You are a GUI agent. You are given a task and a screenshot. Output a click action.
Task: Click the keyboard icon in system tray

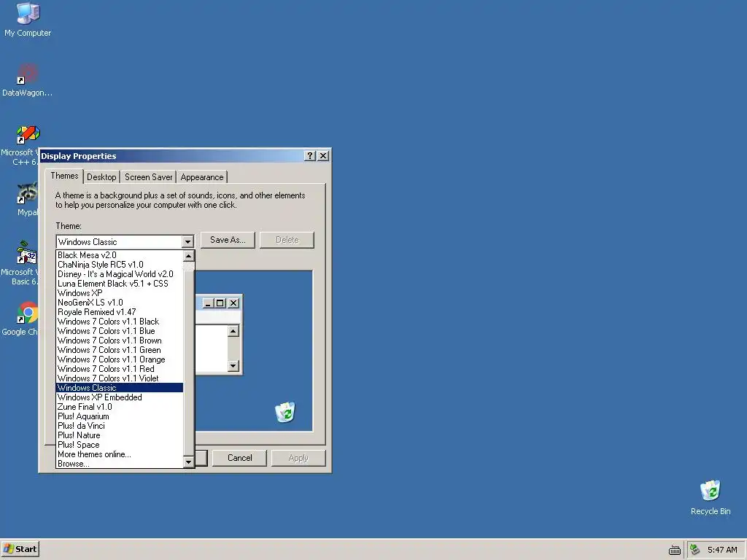[x=675, y=550]
